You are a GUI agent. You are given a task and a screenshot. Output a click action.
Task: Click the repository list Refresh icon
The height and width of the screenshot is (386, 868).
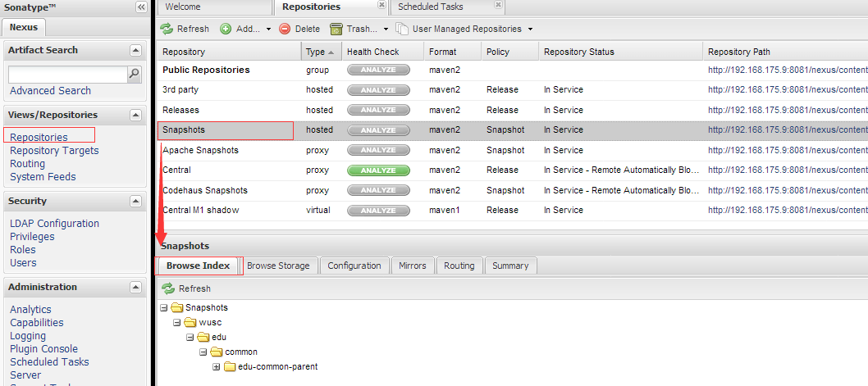[x=167, y=29]
